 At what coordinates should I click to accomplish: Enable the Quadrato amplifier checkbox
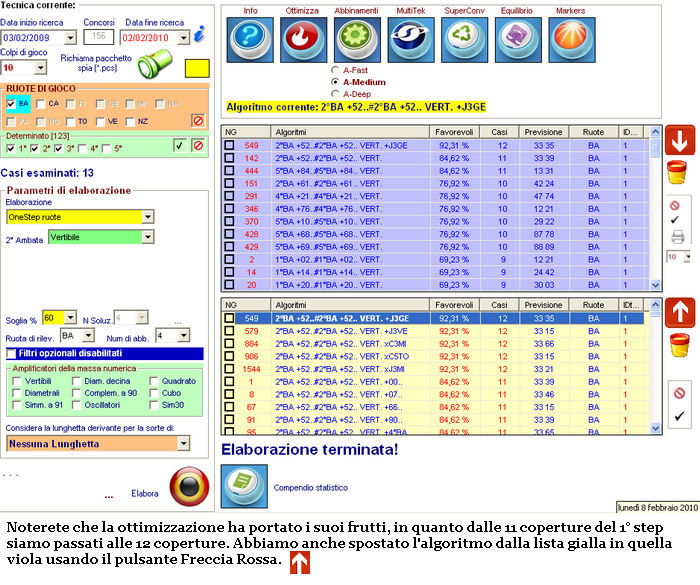(154, 381)
